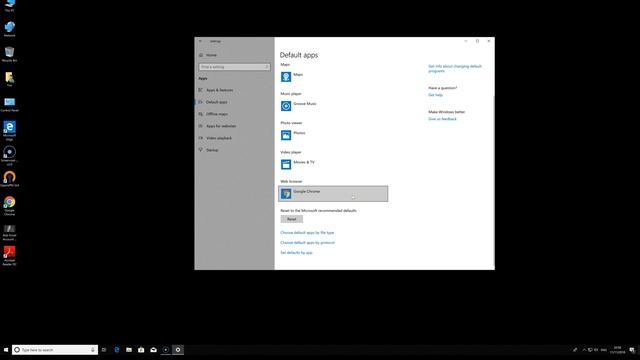Click the Movies & TV app icon

pyautogui.click(x=286, y=164)
